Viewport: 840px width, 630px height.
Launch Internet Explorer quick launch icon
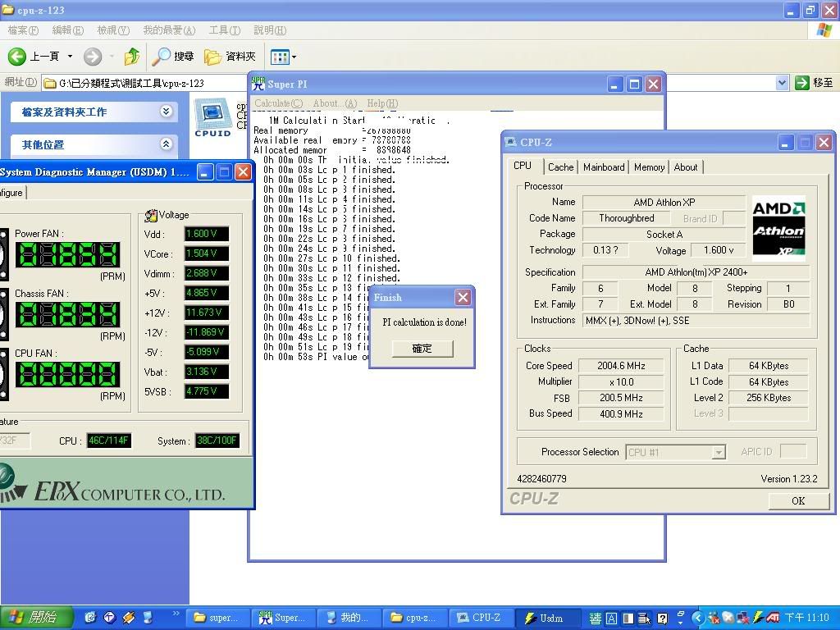pos(89,618)
